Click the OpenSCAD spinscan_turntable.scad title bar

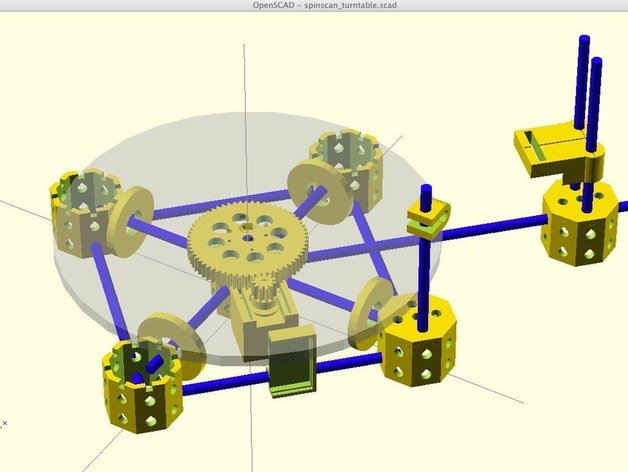coord(314,7)
